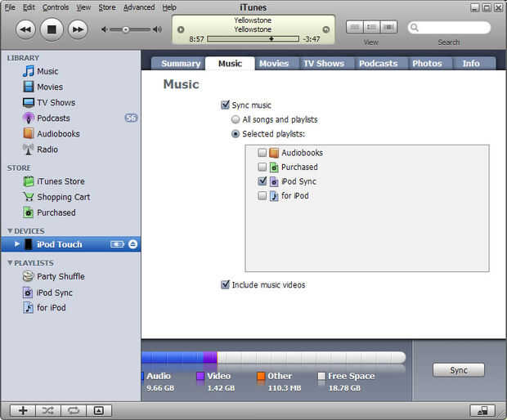Click right arrow icon in now-playing display
Image resolution: width=507 pixels, height=420 pixels.
326,29
